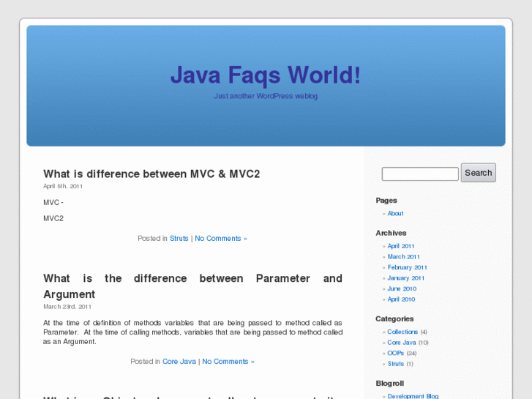The width and height of the screenshot is (532, 399).
Task: Open the January 2011 archive
Action: (406, 277)
